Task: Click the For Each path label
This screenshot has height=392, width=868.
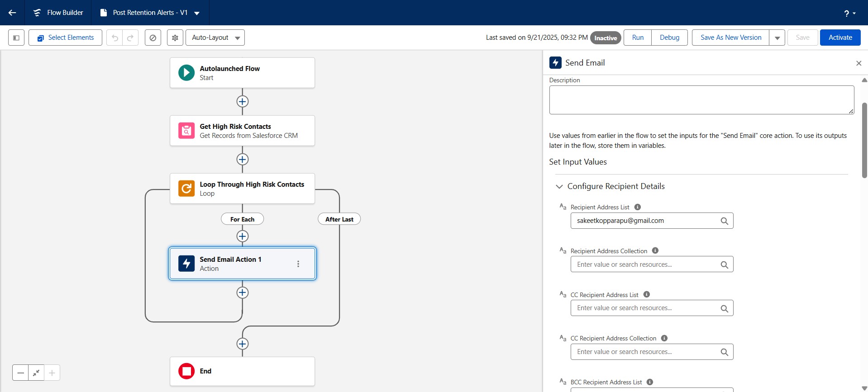Action: pos(242,219)
